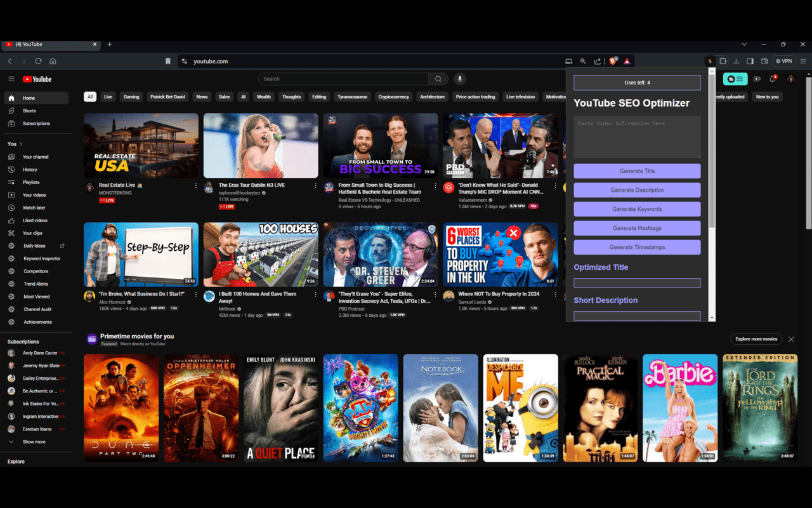Open Trend Alerts in the sidebar
Screen dimensions: 812x508
click(36, 284)
